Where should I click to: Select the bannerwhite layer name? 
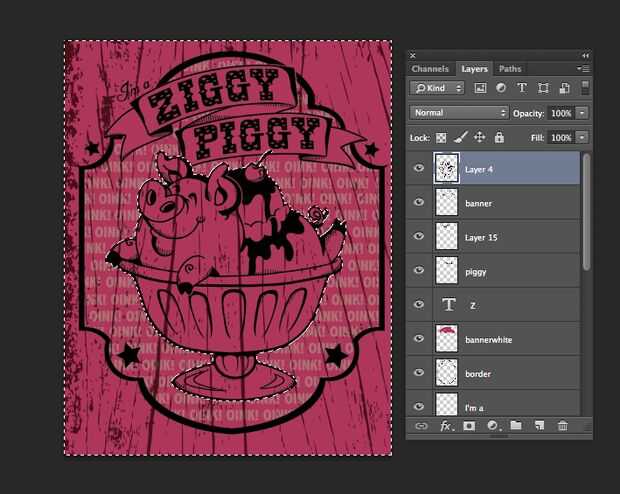489,340
